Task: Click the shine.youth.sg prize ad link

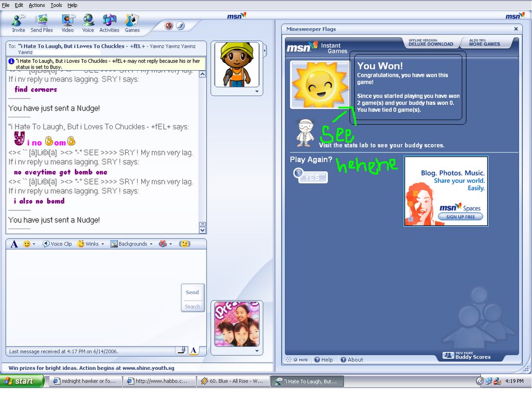Action: coord(91,368)
